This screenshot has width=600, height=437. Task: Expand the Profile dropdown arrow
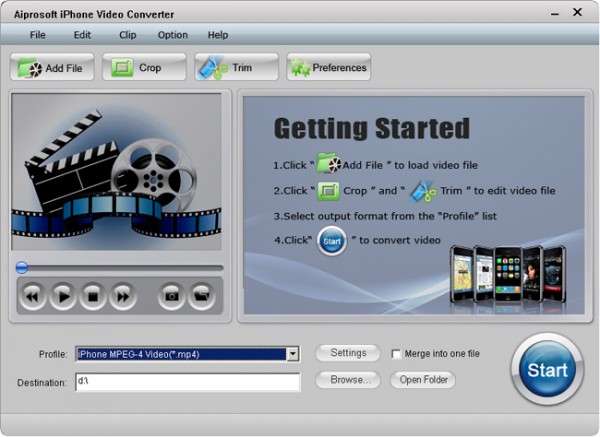pos(293,354)
